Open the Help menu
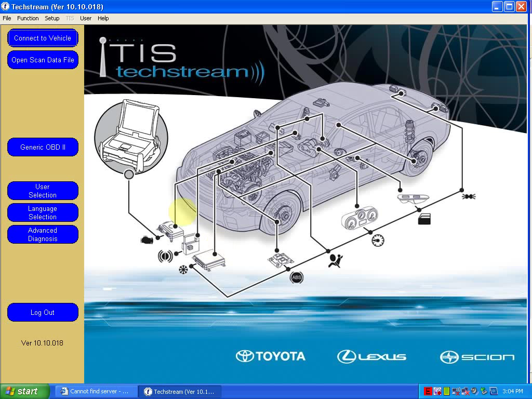 click(x=103, y=18)
